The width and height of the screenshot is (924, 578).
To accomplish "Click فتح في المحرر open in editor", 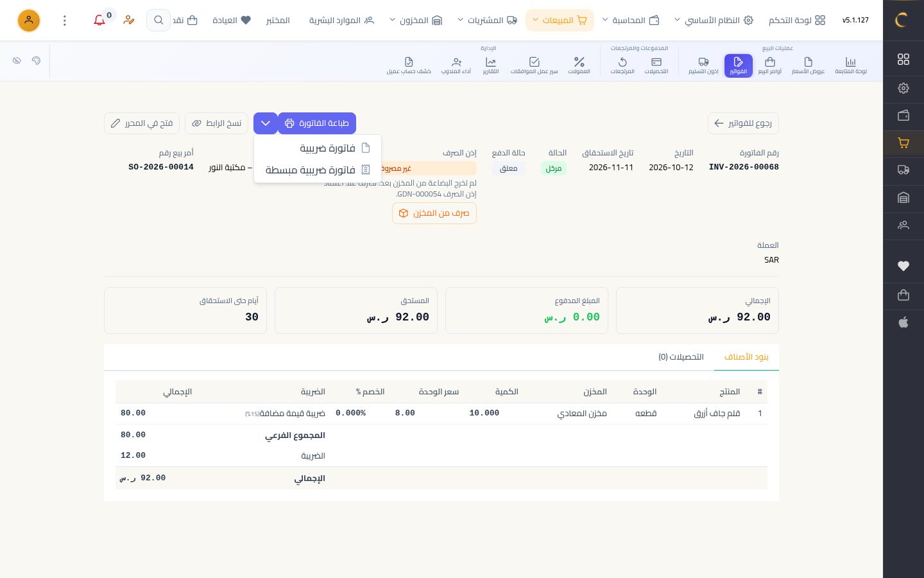I will [142, 123].
